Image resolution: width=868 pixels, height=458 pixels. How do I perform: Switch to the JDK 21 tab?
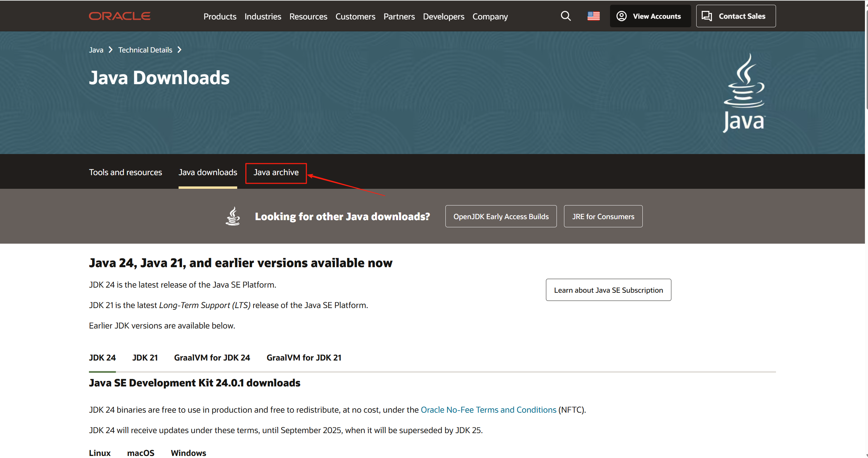pyautogui.click(x=145, y=358)
